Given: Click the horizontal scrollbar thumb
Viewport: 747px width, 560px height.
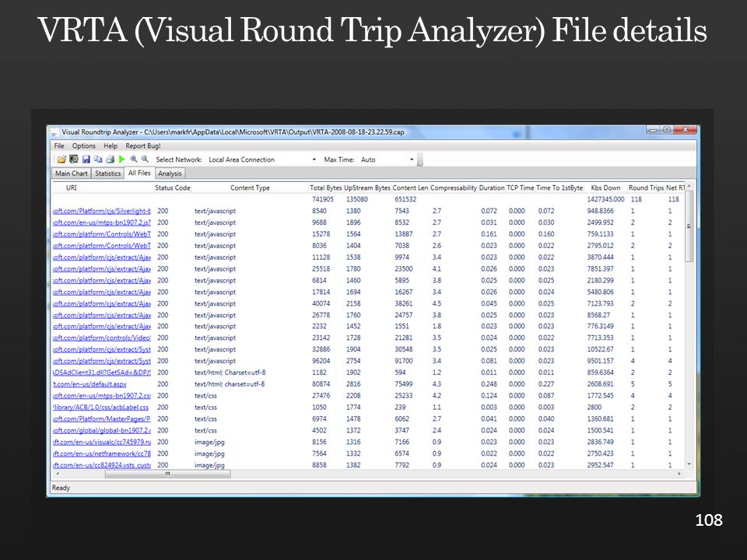Looking at the screenshot, I should point(168,474).
